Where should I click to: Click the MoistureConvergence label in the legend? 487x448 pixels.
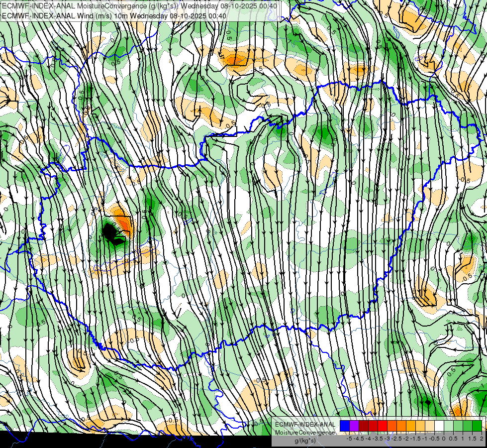click(305, 433)
